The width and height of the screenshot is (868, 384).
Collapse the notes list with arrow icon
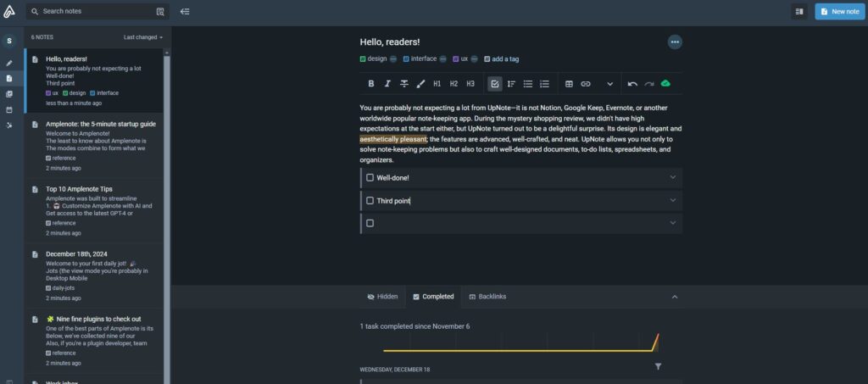pos(185,11)
